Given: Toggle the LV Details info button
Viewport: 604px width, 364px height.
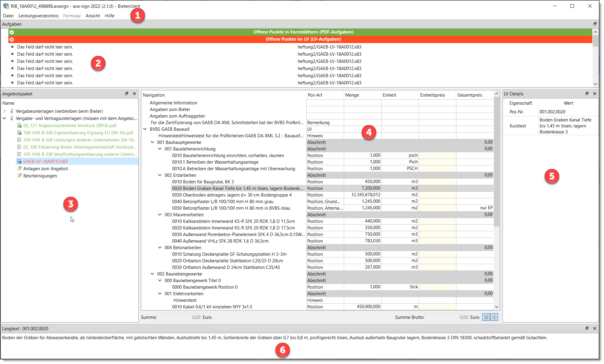Looking at the screenshot, I should coord(494,317).
